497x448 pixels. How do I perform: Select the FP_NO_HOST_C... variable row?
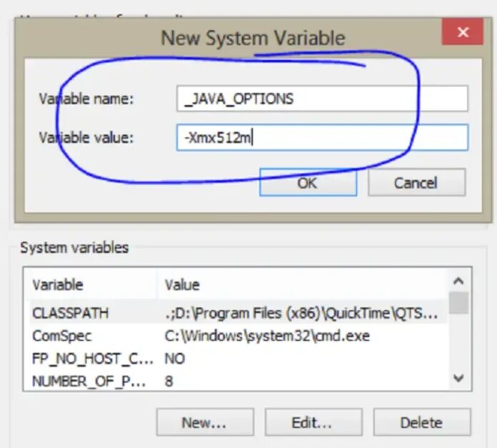click(238, 359)
